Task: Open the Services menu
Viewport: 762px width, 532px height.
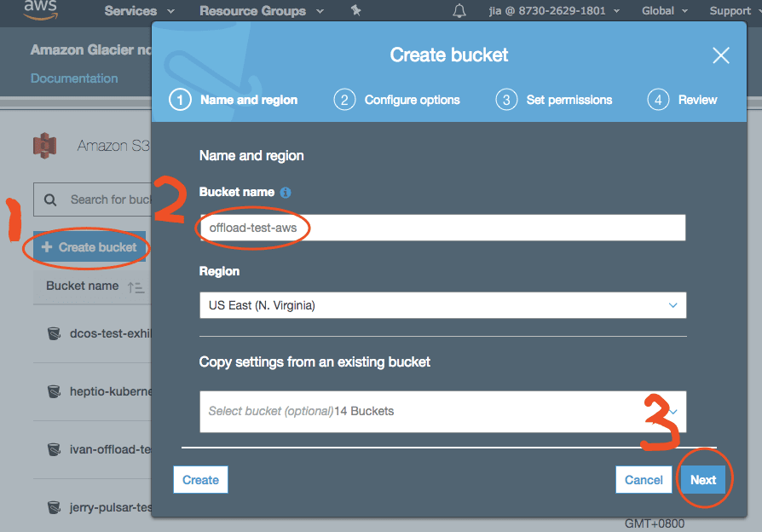Action: point(140,11)
